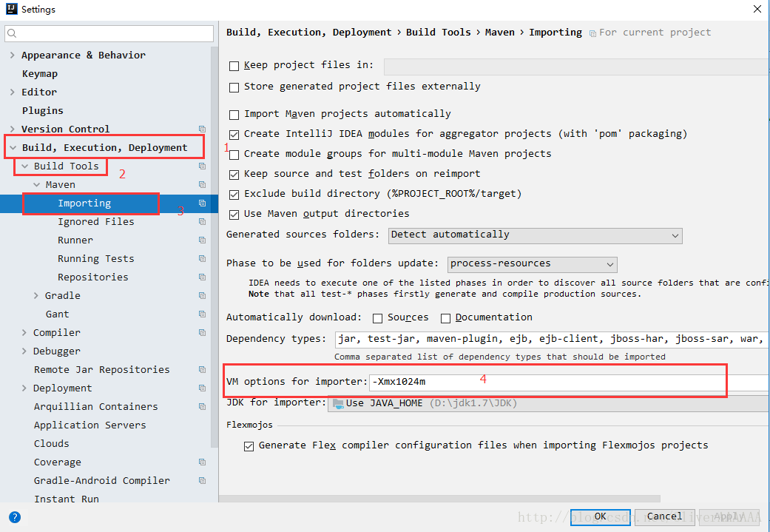Toggle Exclude build directory checkbox

coord(234,195)
